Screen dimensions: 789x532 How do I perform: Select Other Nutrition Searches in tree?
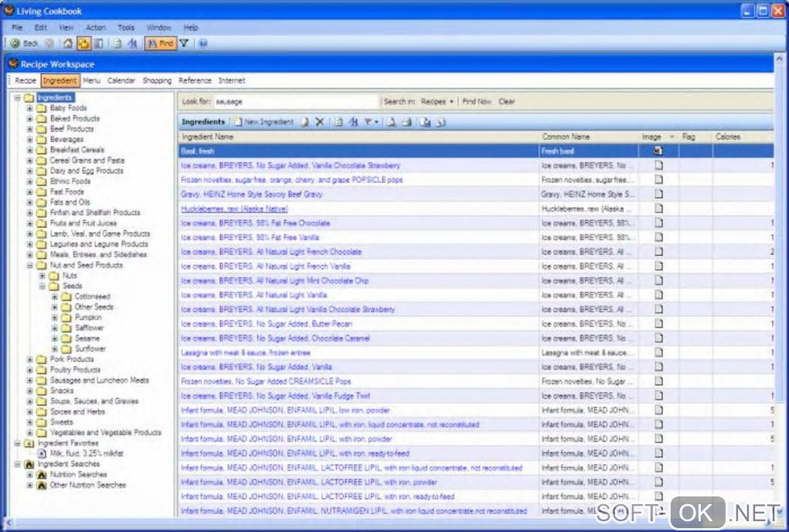click(87, 485)
